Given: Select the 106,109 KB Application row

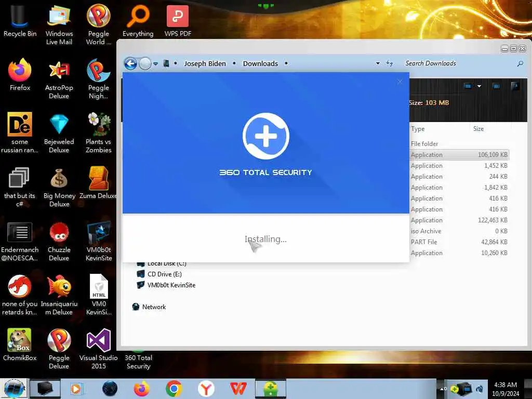Looking at the screenshot, I should 459,155.
